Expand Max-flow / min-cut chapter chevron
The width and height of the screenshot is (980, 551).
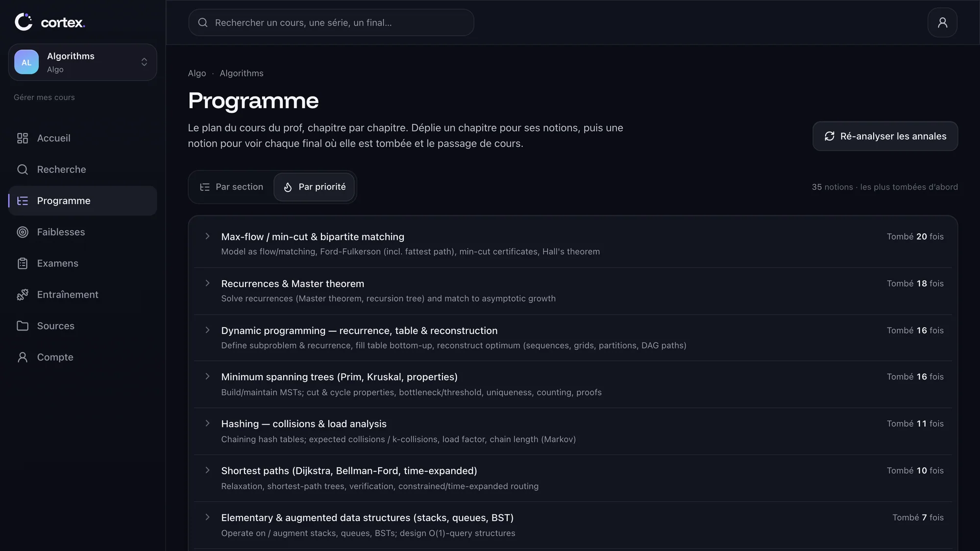pyautogui.click(x=207, y=236)
